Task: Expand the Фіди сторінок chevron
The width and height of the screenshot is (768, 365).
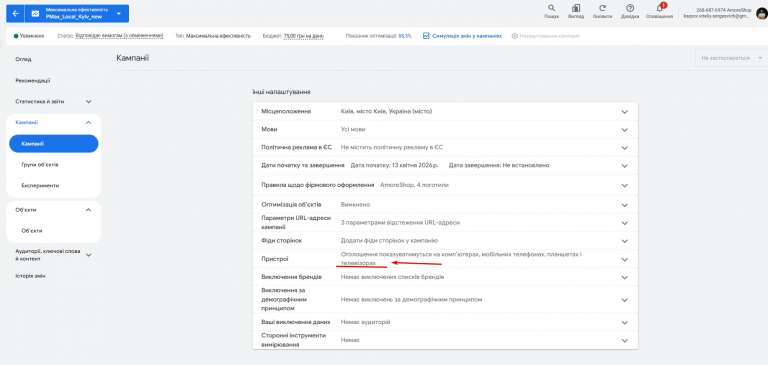Action: click(x=624, y=241)
